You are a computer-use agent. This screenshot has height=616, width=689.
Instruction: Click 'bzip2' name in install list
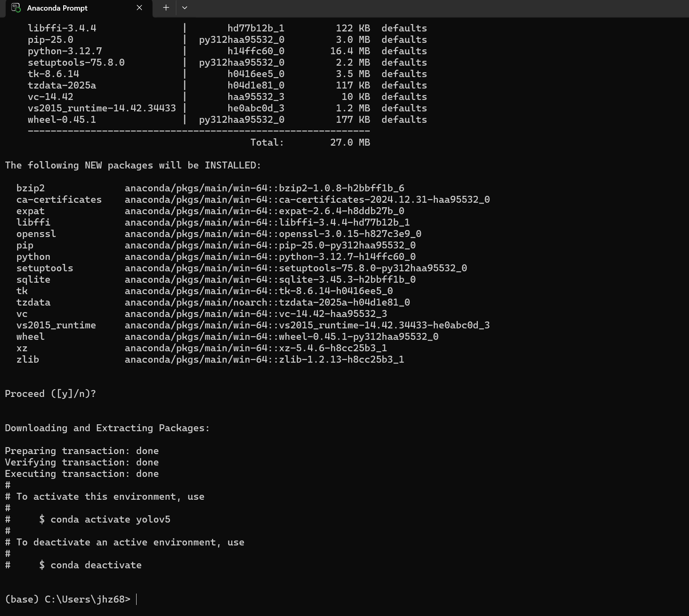[x=31, y=188]
